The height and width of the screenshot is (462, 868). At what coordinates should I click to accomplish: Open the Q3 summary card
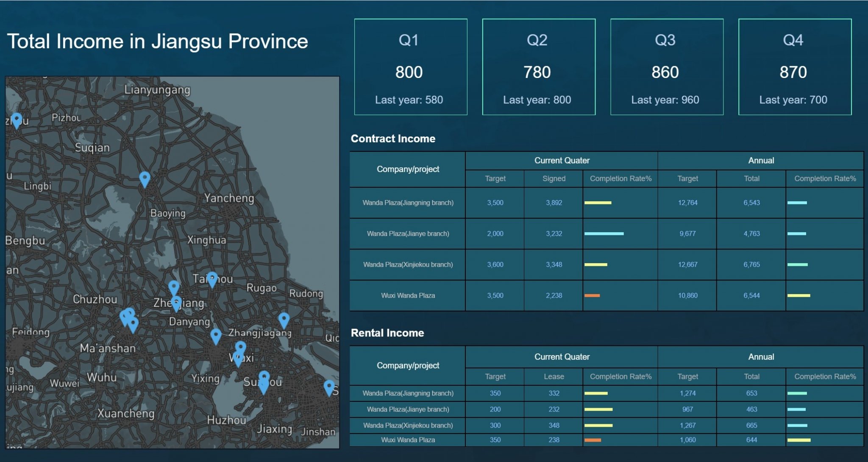coord(666,67)
